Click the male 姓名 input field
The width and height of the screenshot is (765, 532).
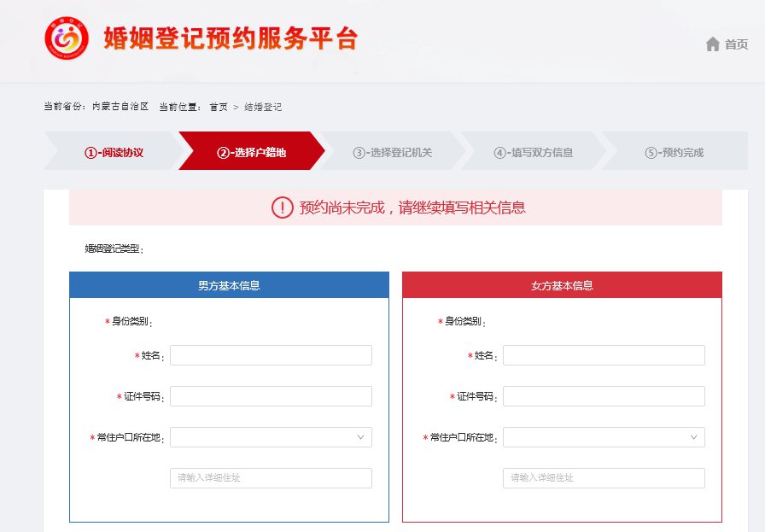[271, 355]
